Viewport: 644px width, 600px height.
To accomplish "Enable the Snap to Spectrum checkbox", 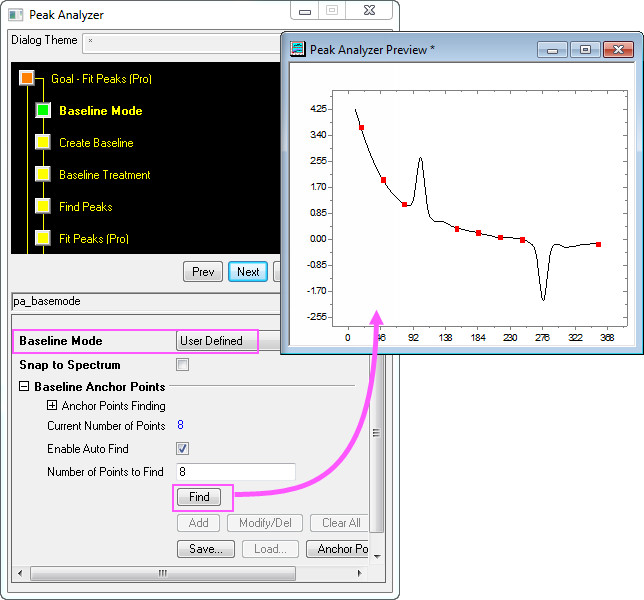I will (182, 365).
